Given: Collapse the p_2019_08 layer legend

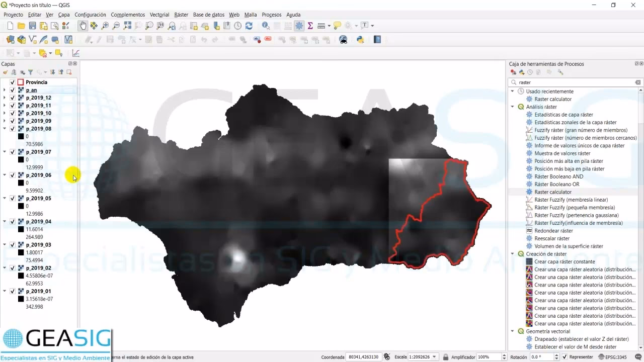Looking at the screenshot, I should pos(5,128).
